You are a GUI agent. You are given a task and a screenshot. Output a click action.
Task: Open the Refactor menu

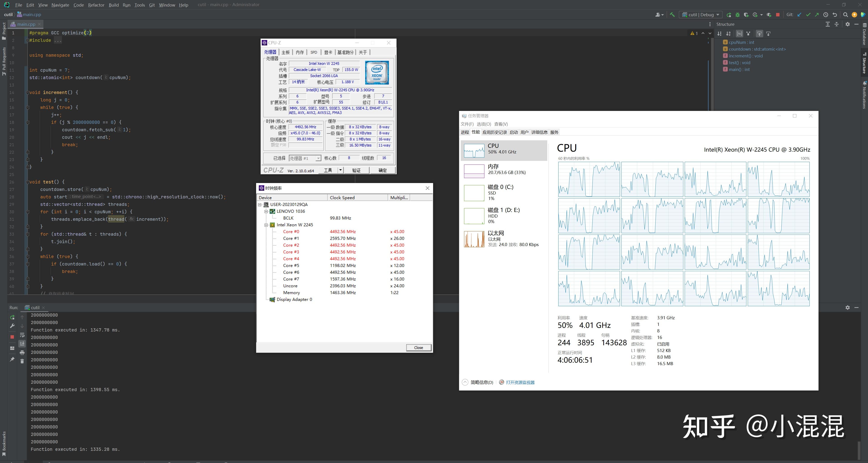[96, 5]
